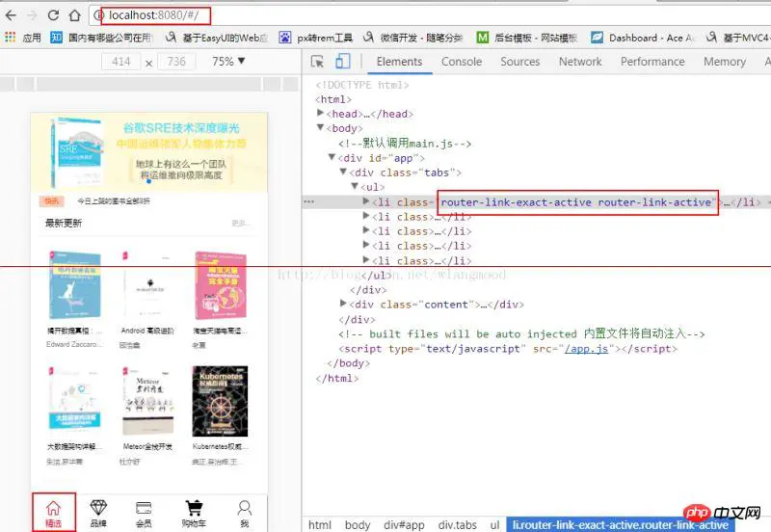This screenshot has width=771, height=532.
Task: Click the SRE book banner image
Action: (x=149, y=152)
